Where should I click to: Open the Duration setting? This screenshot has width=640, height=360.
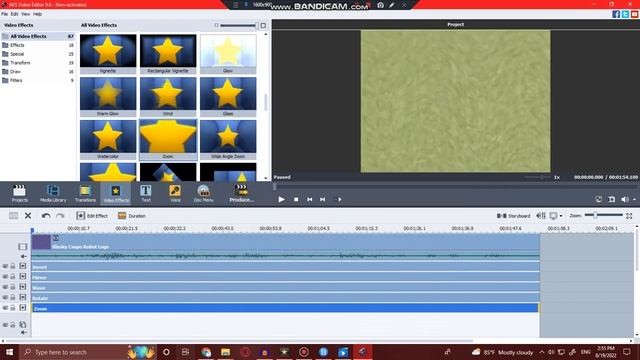131,216
